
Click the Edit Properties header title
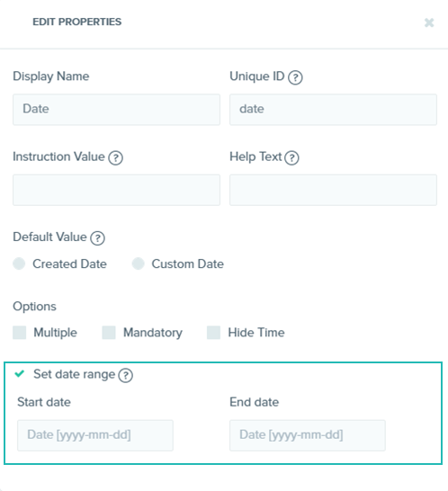[77, 22]
